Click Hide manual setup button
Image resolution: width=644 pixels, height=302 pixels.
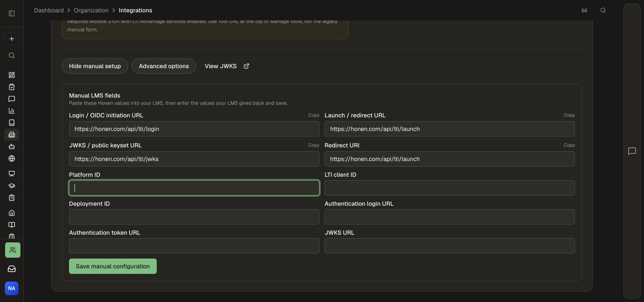pos(95,66)
